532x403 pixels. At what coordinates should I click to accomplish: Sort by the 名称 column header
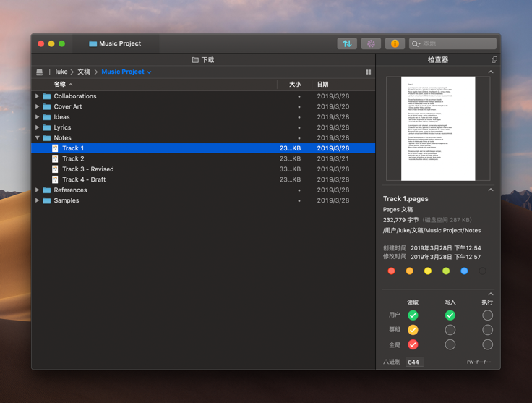pyautogui.click(x=63, y=85)
